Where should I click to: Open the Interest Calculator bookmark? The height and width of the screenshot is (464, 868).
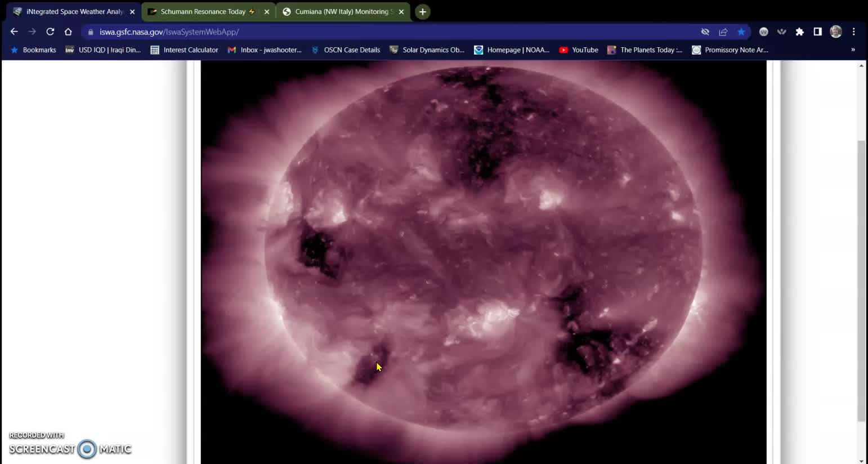pos(184,50)
